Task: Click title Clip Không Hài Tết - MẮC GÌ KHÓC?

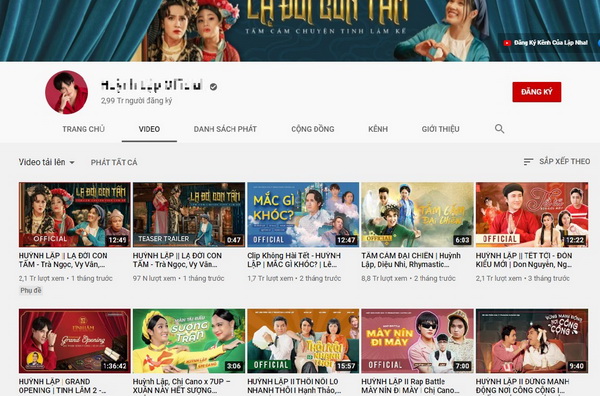Action: tap(294, 260)
